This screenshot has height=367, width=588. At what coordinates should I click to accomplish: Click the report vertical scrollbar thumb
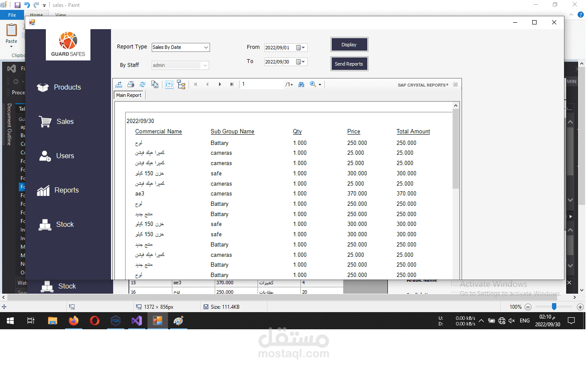(456, 149)
